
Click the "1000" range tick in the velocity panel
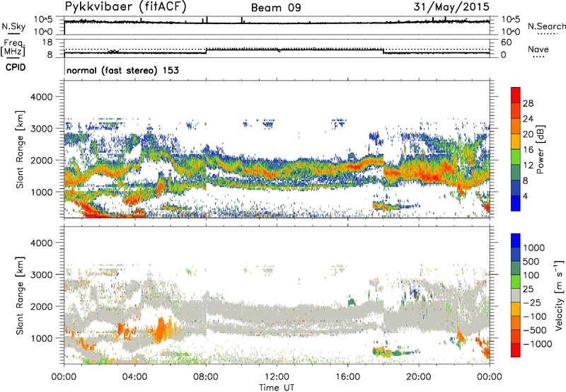[42, 338]
